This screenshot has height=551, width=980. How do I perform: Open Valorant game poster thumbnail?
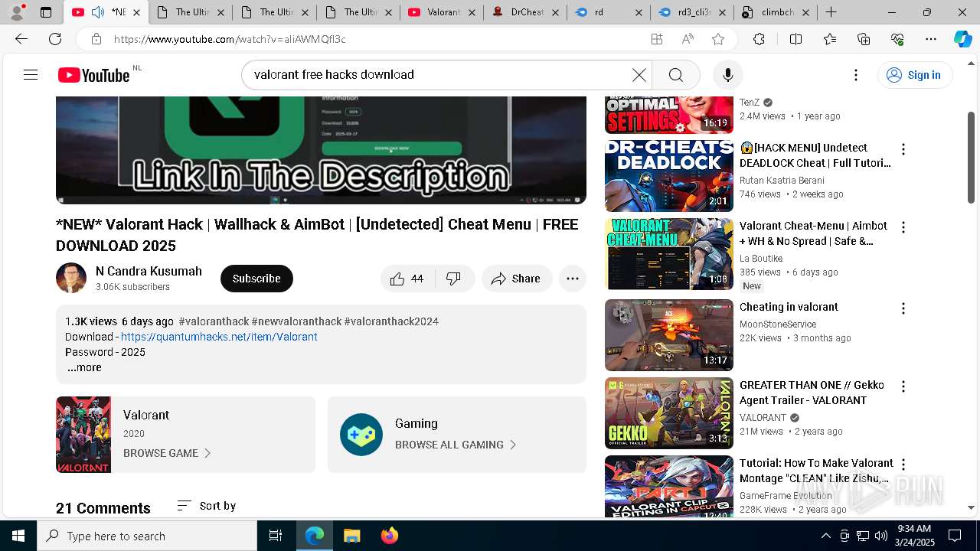(83, 435)
